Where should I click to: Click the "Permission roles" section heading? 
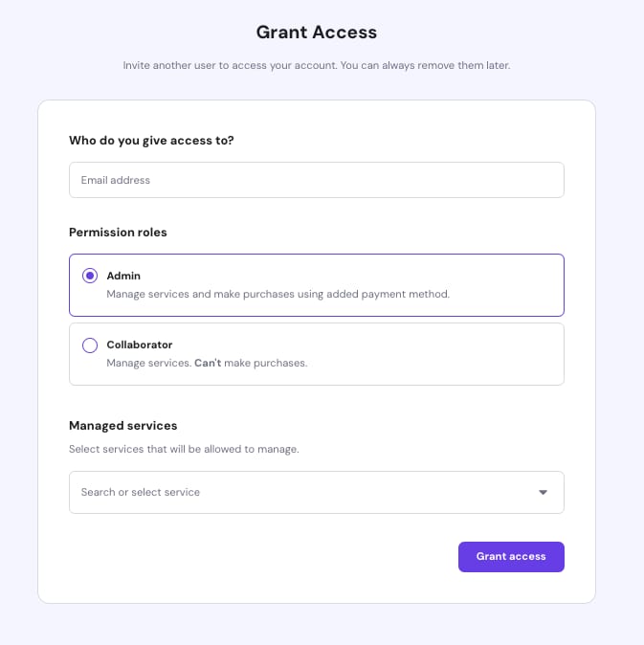point(118,232)
